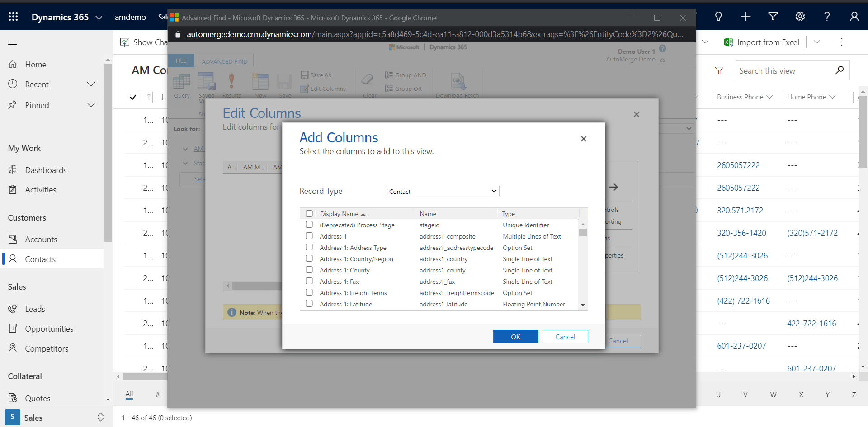The width and height of the screenshot is (868, 427).
Task: Open the user account profile icon
Action: (x=854, y=17)
